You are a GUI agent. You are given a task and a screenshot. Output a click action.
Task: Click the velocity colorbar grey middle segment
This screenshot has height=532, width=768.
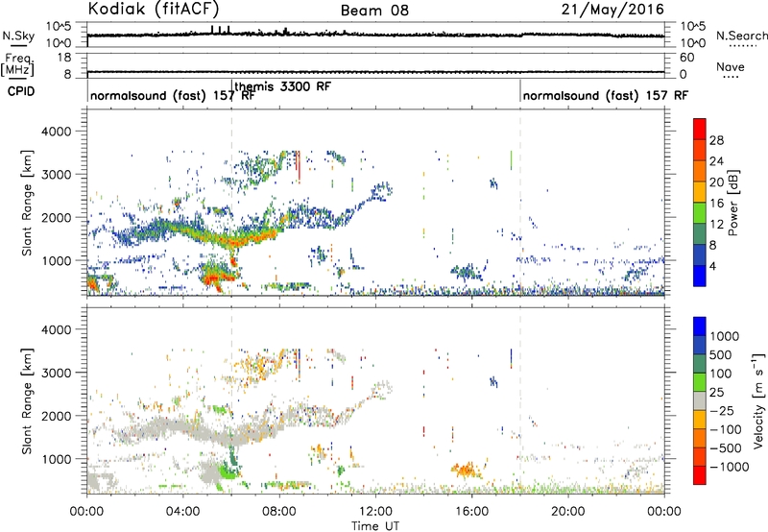click(x=700, y=401)
